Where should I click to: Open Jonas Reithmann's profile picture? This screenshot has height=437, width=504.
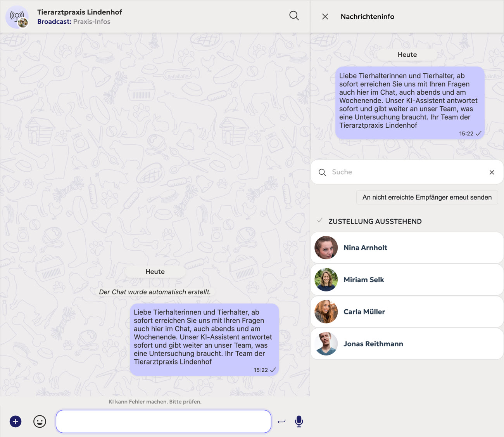click(x=326, y=344)
